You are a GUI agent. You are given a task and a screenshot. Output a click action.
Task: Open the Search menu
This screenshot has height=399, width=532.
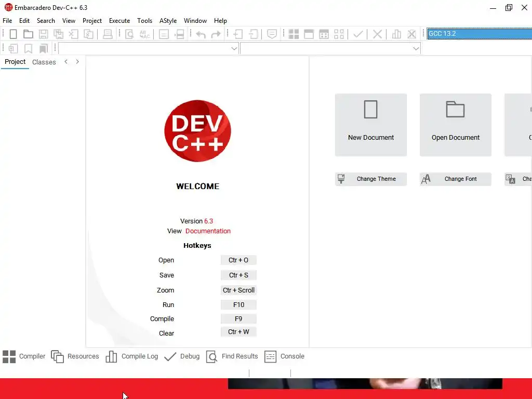[46, 21]
